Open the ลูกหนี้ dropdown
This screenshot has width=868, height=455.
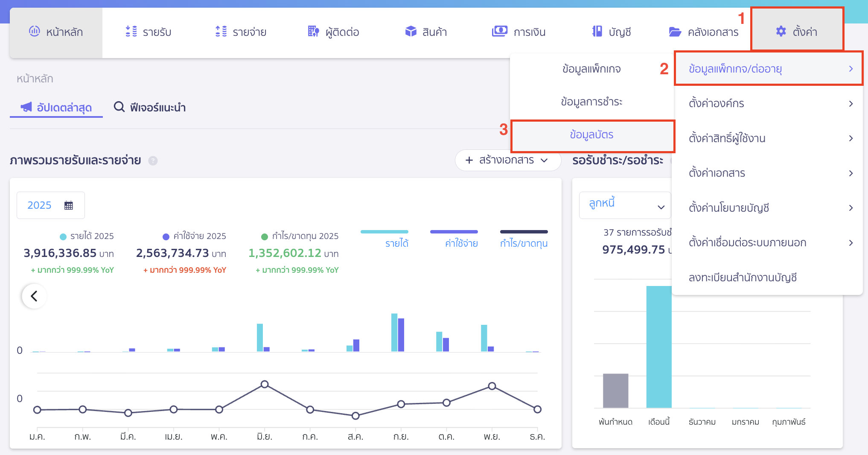(x=625, y=205)
